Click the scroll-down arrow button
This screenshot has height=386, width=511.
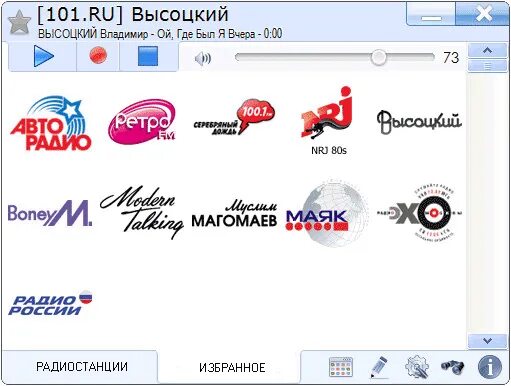pyautogui.click(x=487, y=341)
